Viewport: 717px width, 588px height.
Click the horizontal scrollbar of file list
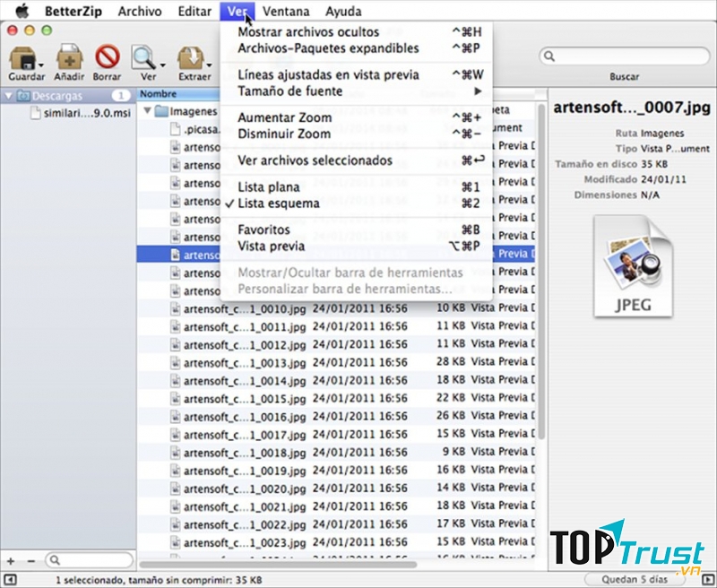278,565
